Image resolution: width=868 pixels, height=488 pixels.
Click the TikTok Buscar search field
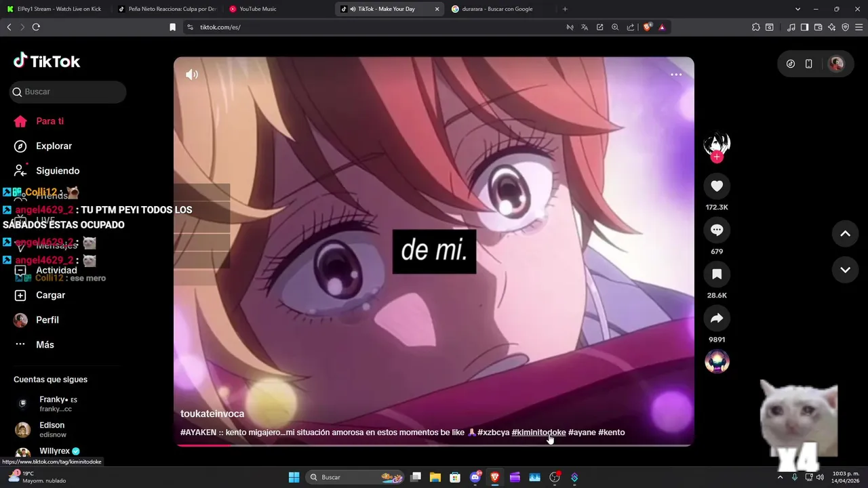(68, 91)
